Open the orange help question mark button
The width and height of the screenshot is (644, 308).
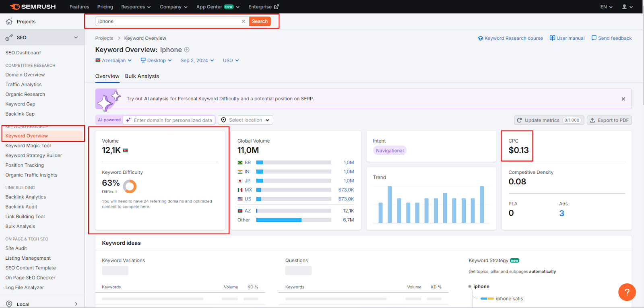(x=627, y=292)
